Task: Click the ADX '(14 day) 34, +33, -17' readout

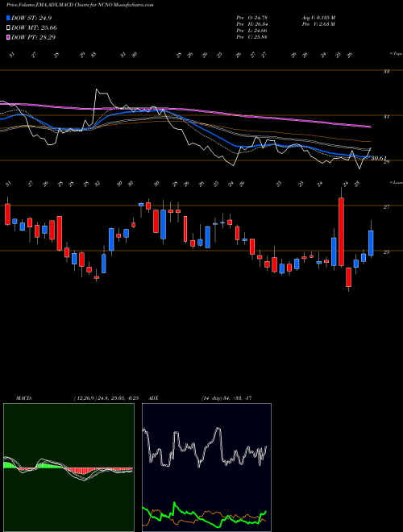Action: click(226, 398)
